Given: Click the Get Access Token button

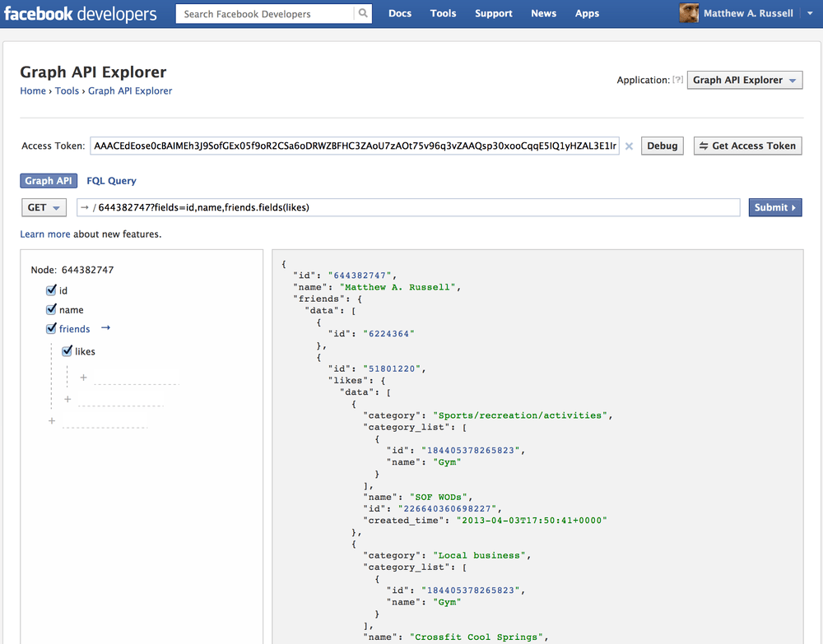Looking at the screenshot, I should pos(747,146).
